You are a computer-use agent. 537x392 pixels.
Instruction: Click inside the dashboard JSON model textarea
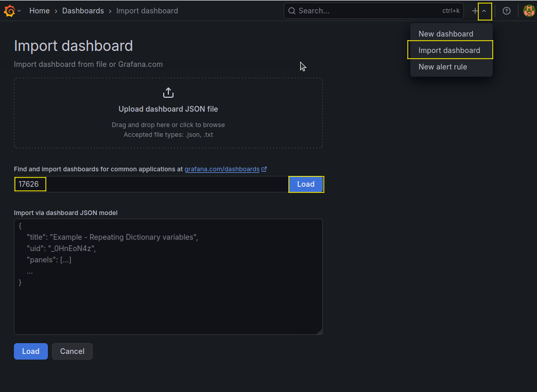click(168, 304)
